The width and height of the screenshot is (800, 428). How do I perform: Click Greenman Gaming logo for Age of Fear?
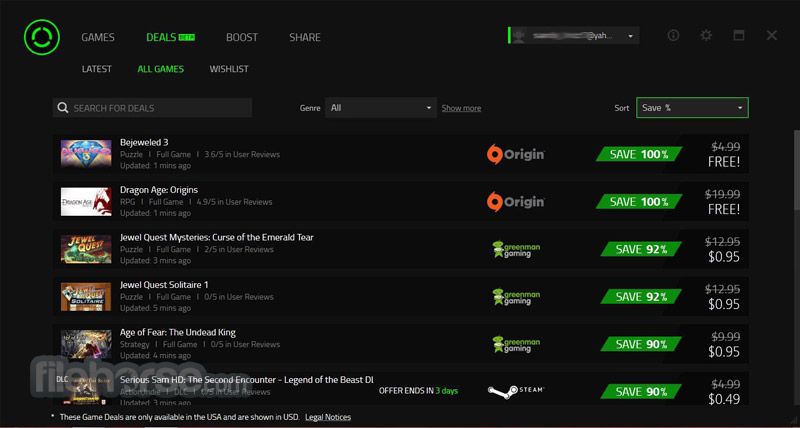click(x=516, y=344)
